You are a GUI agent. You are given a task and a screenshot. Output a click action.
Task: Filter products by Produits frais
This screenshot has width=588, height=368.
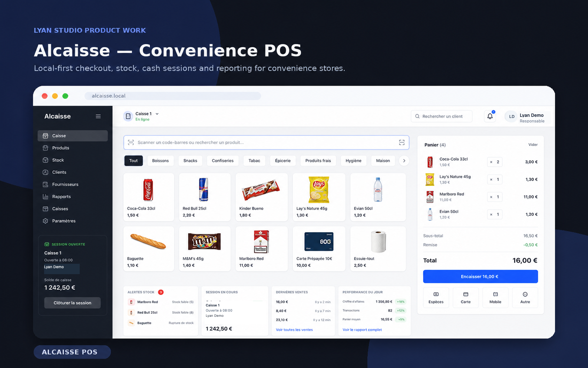tap(318, 161)
